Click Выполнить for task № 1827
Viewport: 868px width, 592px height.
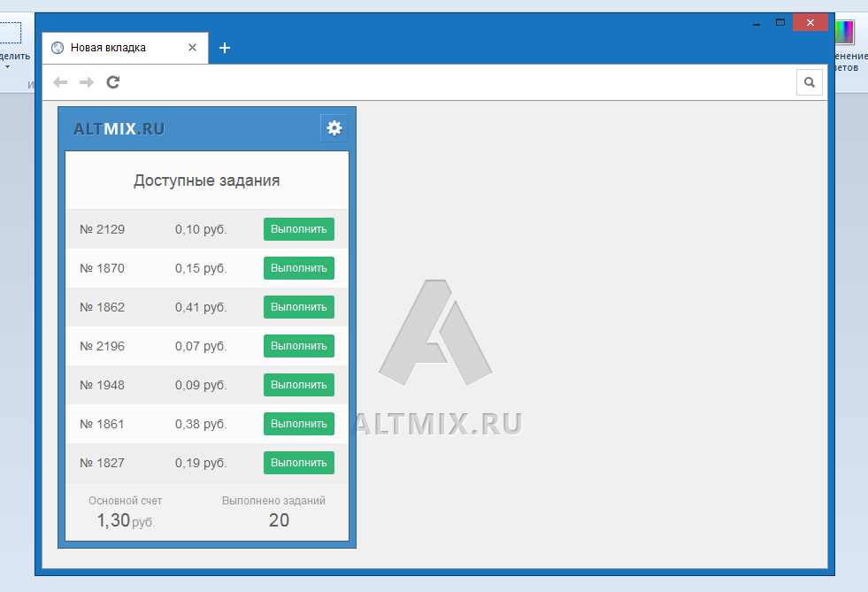click(x=299, y=463)
